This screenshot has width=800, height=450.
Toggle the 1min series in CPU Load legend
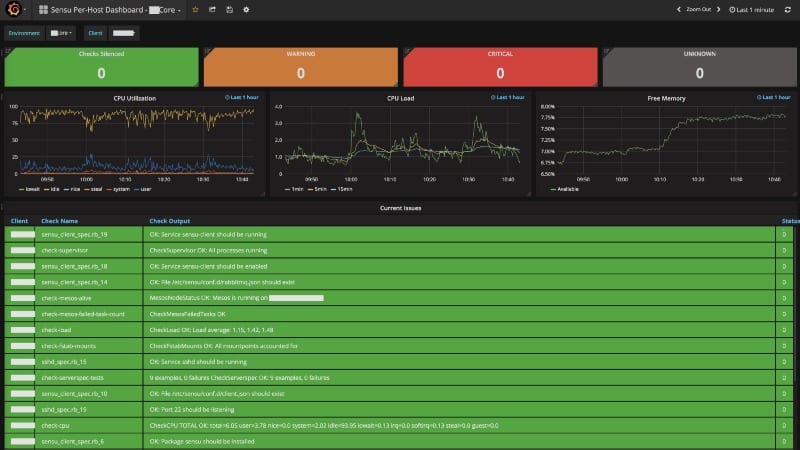[294, 189]
